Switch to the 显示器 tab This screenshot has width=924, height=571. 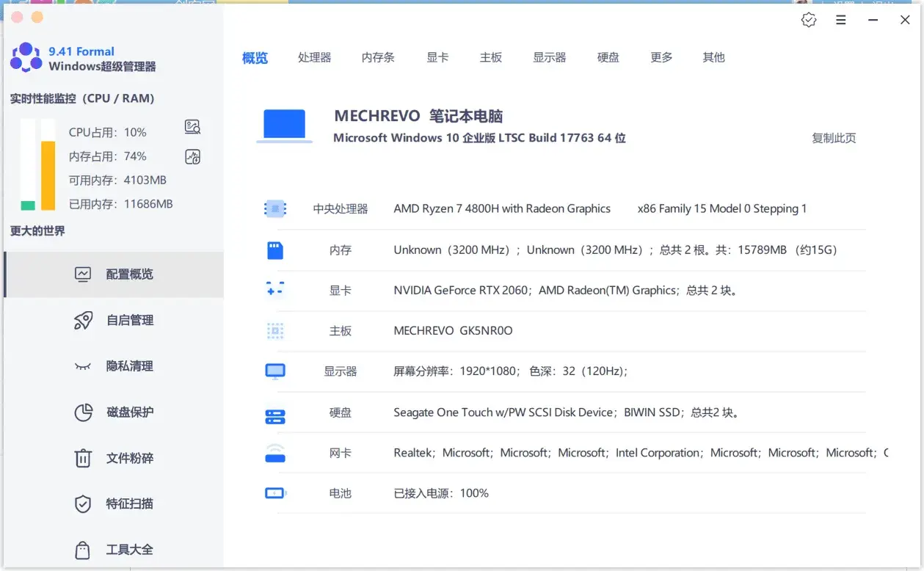(x=549, y=57)
